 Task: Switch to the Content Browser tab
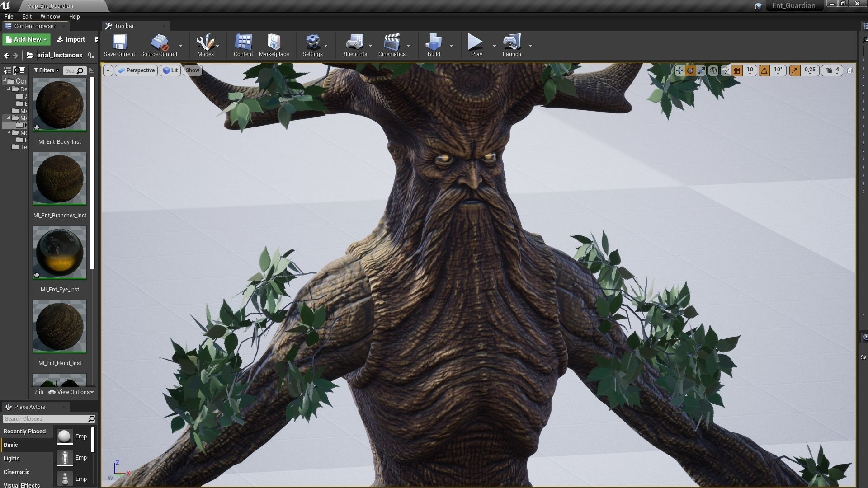34,26
